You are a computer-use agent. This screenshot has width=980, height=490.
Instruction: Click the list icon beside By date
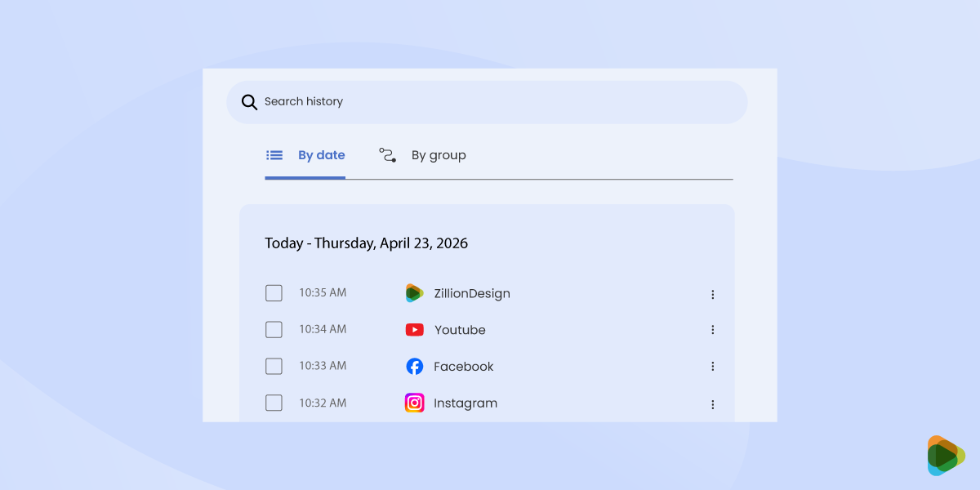coord(274,154)
